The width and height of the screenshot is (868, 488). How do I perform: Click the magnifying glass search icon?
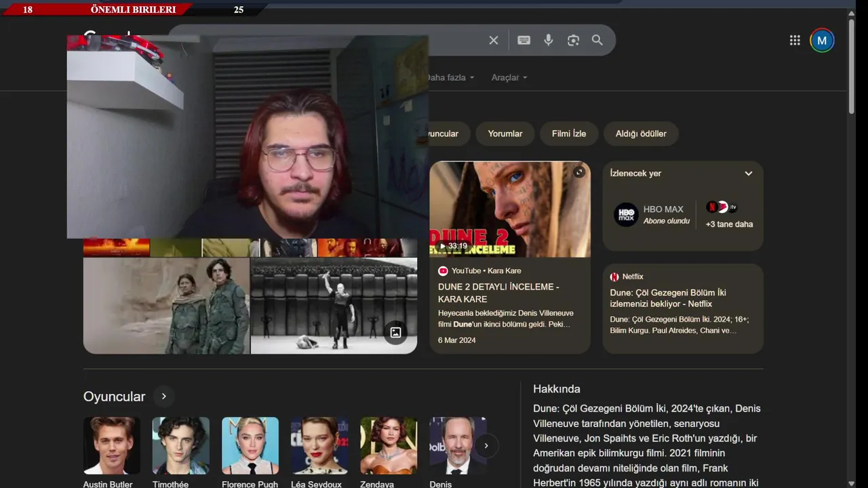[597, 40]
